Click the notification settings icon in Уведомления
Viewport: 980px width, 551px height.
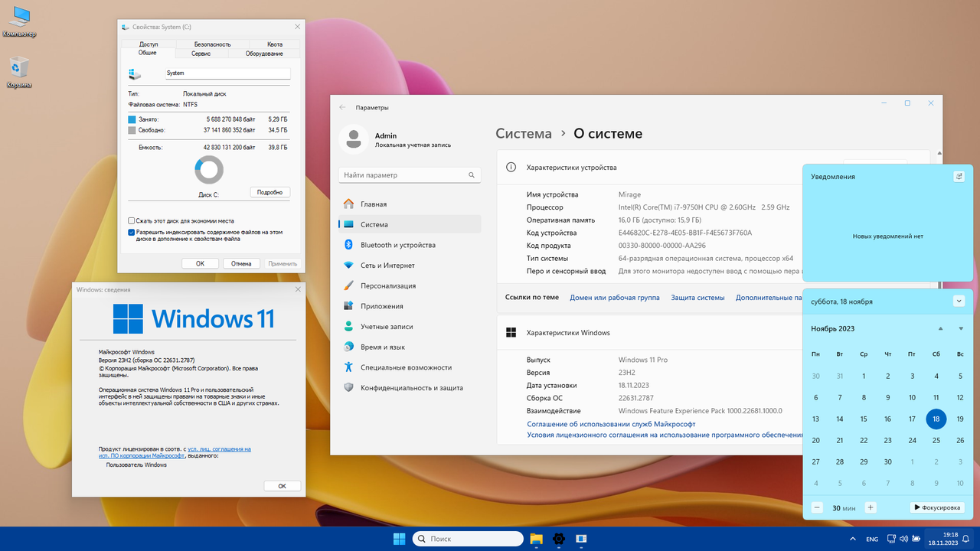tap(959, 176)
